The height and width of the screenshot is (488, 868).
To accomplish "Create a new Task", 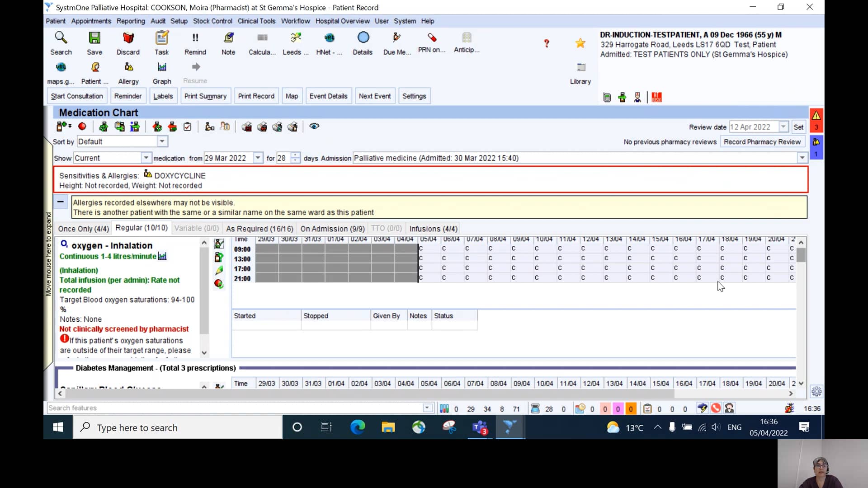I will (x=161, y=43).
